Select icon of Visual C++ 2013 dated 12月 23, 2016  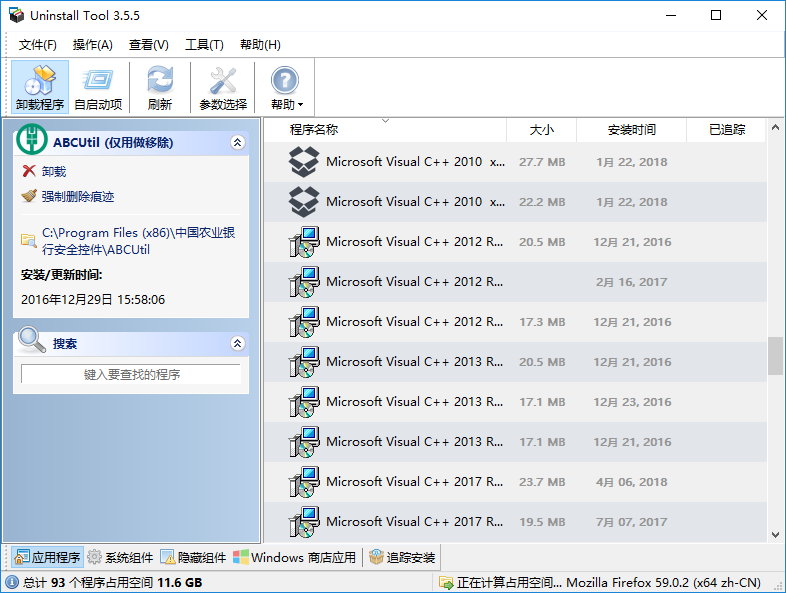[304, 402]
